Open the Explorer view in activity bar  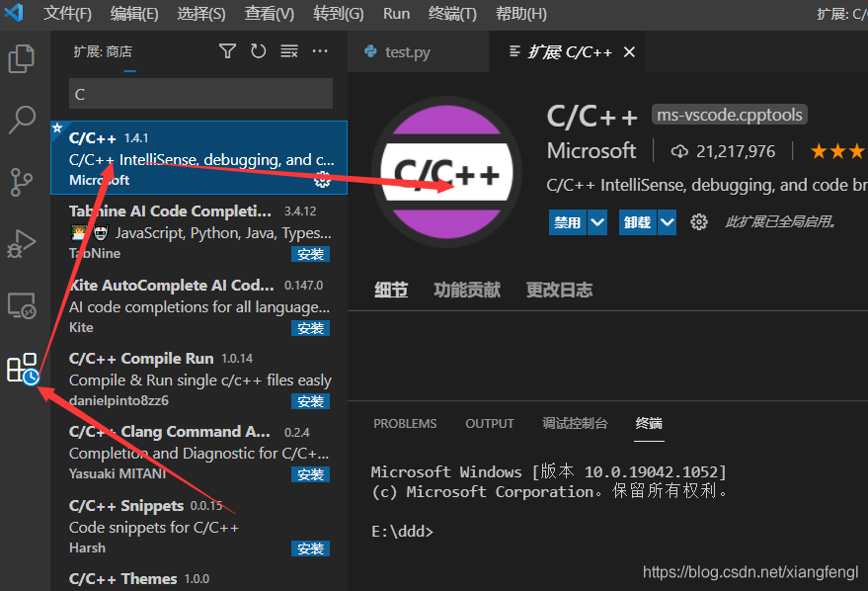pyautogui.click(x=22, y=58)
